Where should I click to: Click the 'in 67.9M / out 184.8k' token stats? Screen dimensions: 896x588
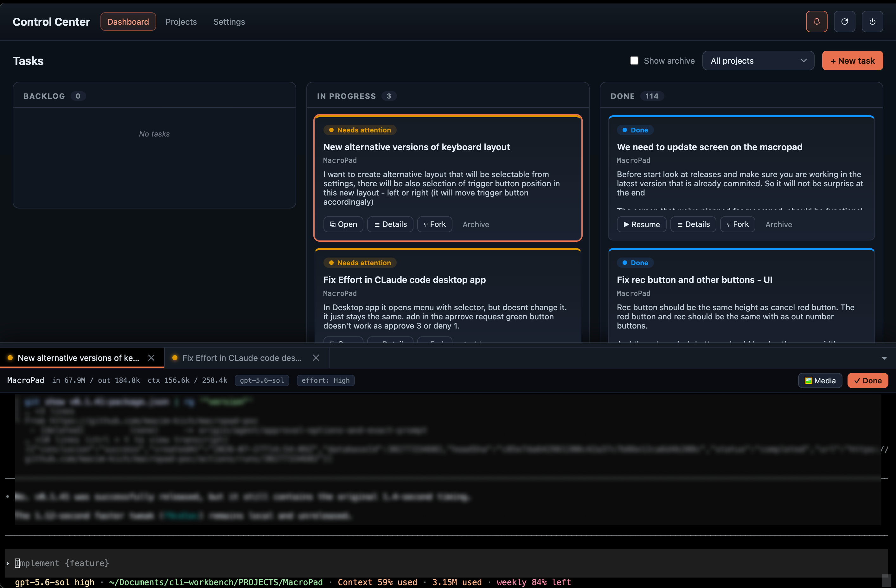point(96,380)
